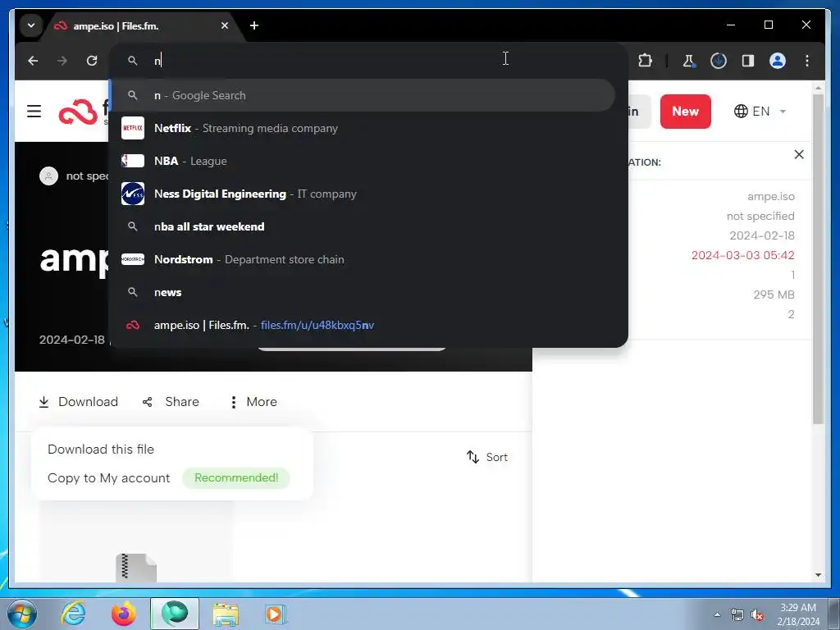840x630 pixels.
Task: Close the file information panel
Action: click(799, 154)
